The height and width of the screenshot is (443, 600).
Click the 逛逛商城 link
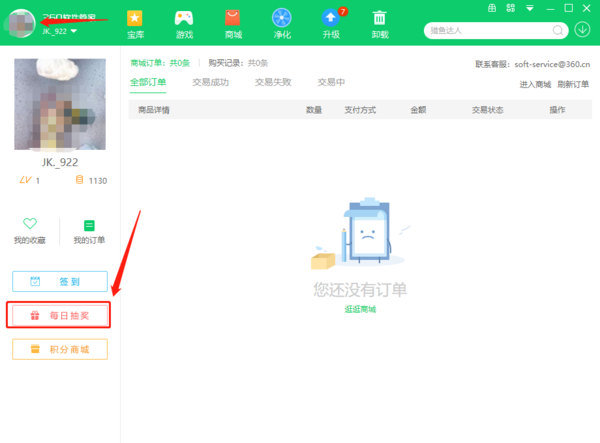(x=360, y=309)
